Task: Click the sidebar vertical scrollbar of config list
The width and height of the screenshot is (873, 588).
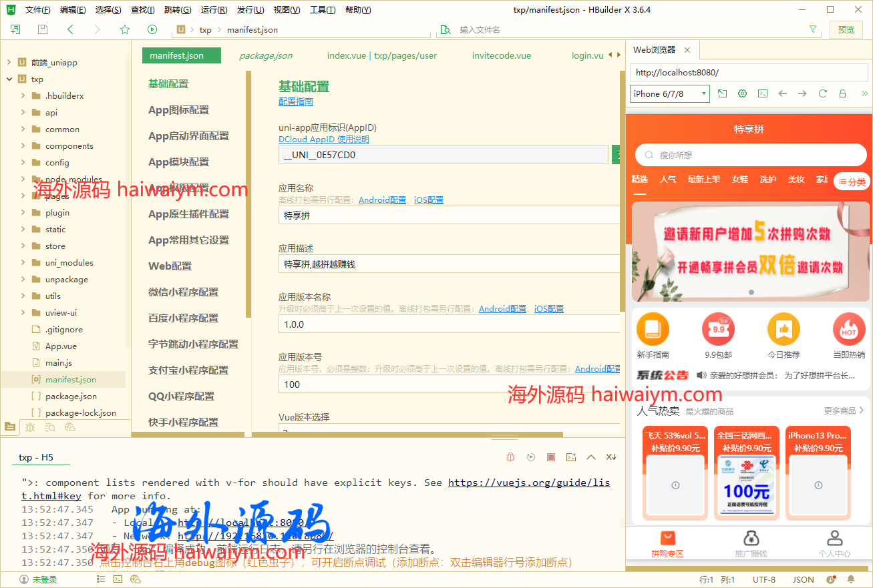Action: tap(248, 194)
